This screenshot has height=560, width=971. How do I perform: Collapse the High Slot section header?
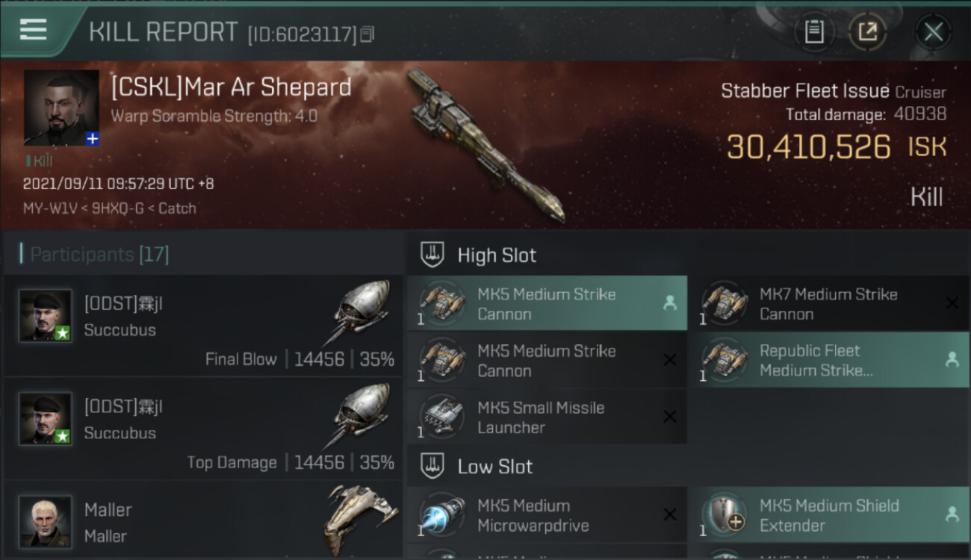click(547, 255)
